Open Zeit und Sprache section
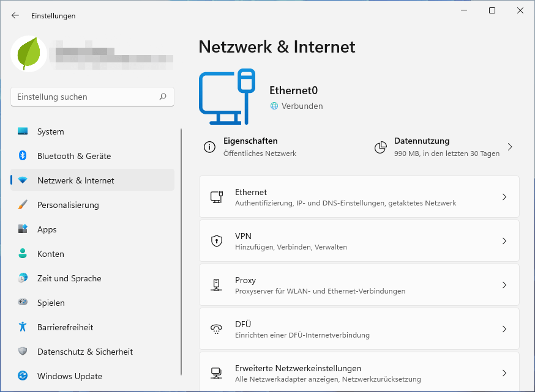This screenshot has width=535, height=392. click(x=69, y=278)
